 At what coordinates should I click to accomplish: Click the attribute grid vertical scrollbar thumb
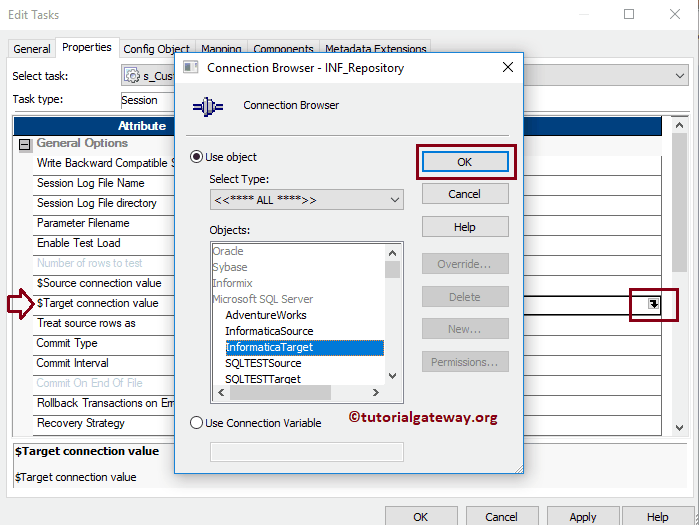tap(679, 202)
